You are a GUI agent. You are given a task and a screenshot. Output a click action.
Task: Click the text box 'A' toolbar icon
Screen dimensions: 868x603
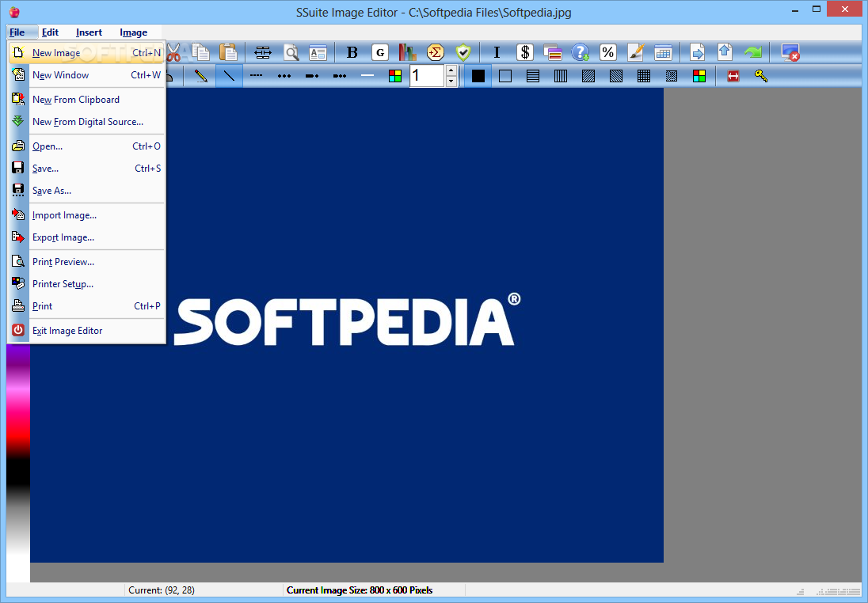318,52
